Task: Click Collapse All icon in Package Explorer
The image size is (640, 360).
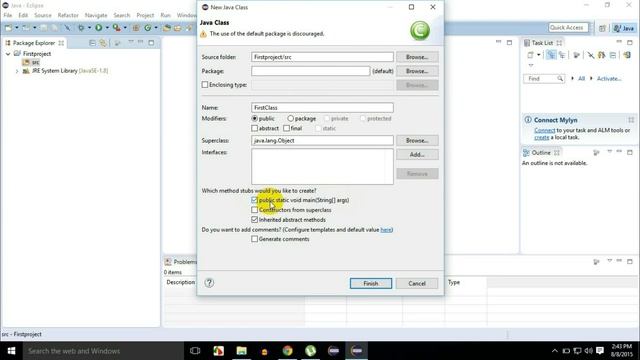Action: pyautogui.click(x=92, y=43)
